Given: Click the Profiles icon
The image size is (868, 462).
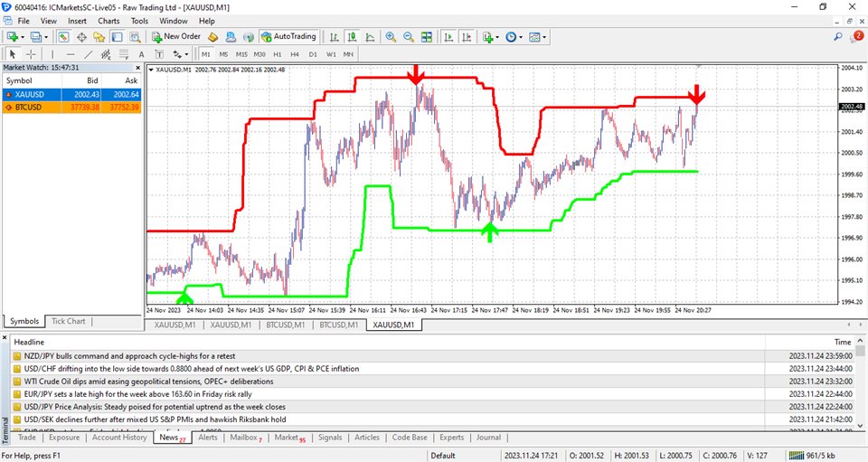Looking at the screenshot, I should point(36,37).
